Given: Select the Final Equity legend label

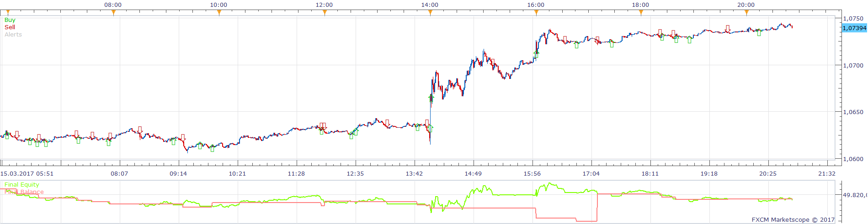Looking at the screenshot, I should [21, 185].
